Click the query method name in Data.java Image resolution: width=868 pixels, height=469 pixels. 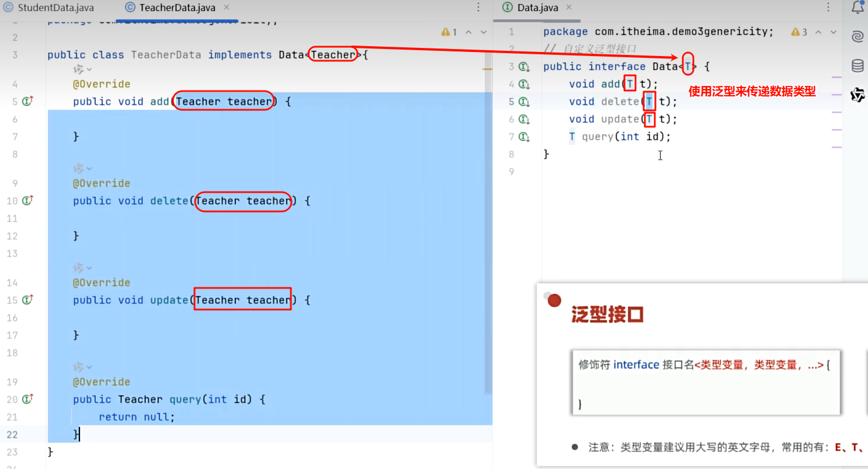click(x=598, y=137)
